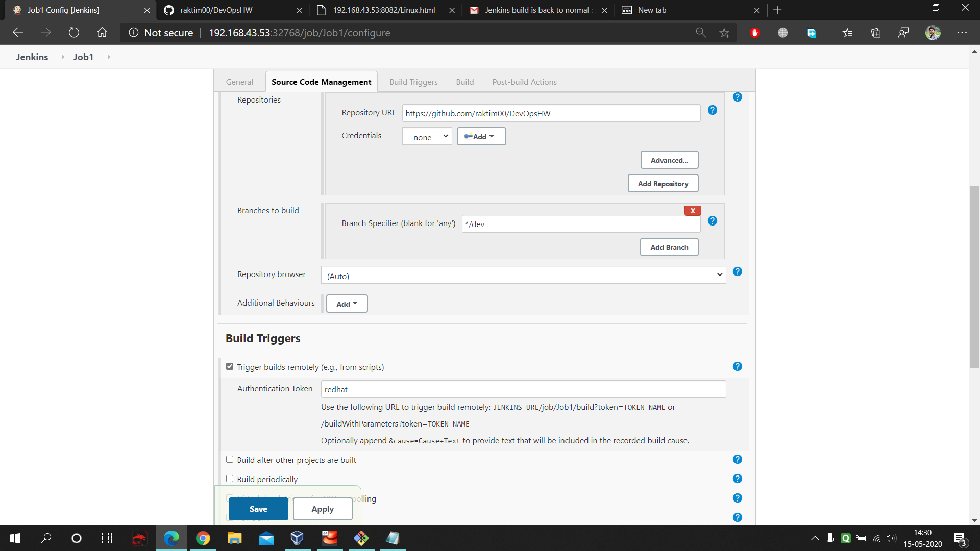Switch to Build Triggers tab
This screenshot has height=551, width=980.
point(413,82)
